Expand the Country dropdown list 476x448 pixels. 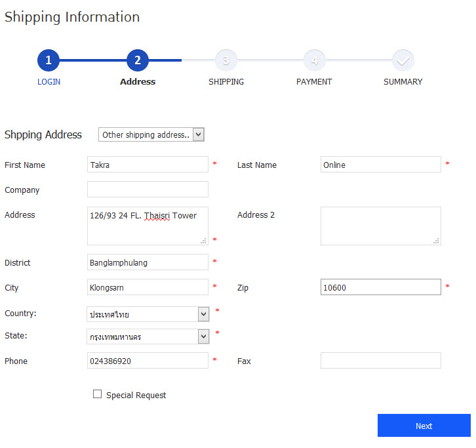coord(148,314)
